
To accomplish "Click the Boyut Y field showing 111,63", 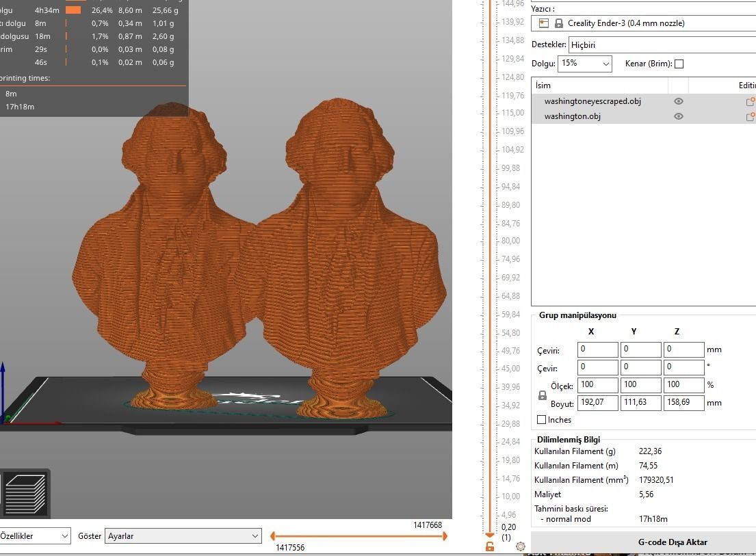I will pyautogui.click(x=641, y=402).
